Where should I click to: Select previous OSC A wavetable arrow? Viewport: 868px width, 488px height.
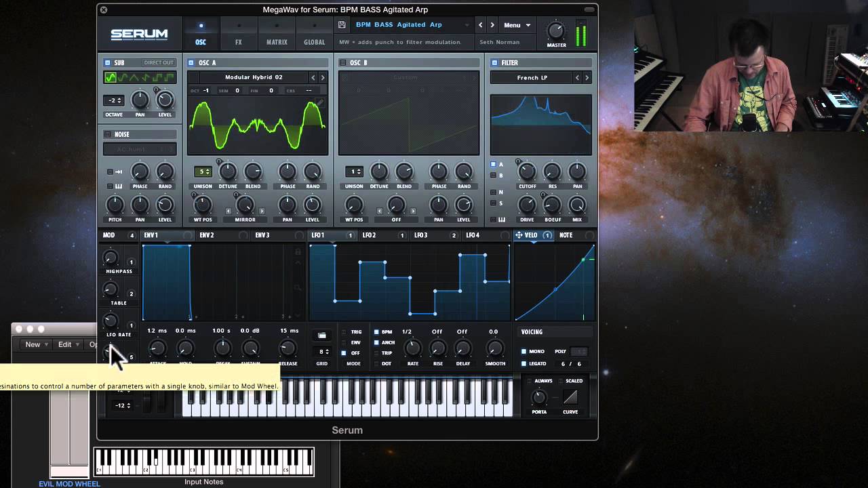pos(313,78)
